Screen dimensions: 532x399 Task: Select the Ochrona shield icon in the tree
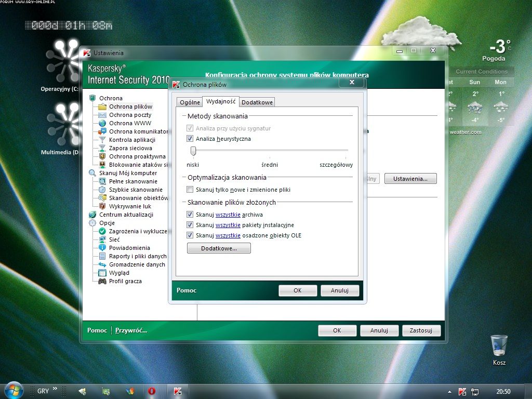[92, 98]
